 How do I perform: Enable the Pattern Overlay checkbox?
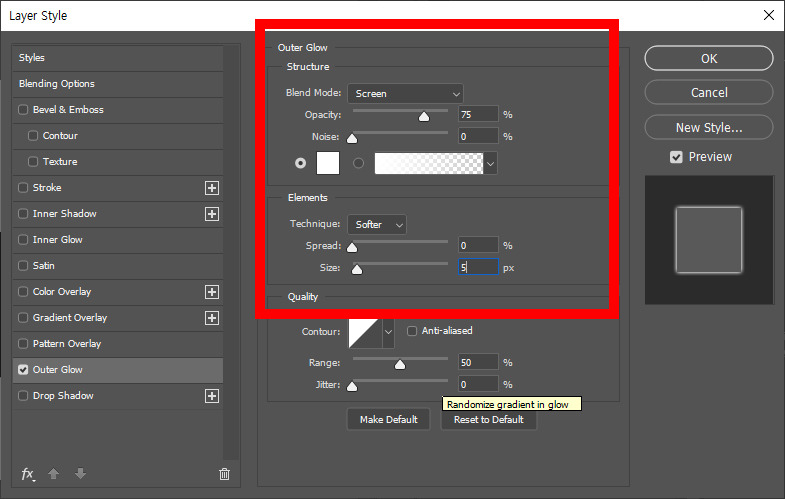click(x=23, y=344)
